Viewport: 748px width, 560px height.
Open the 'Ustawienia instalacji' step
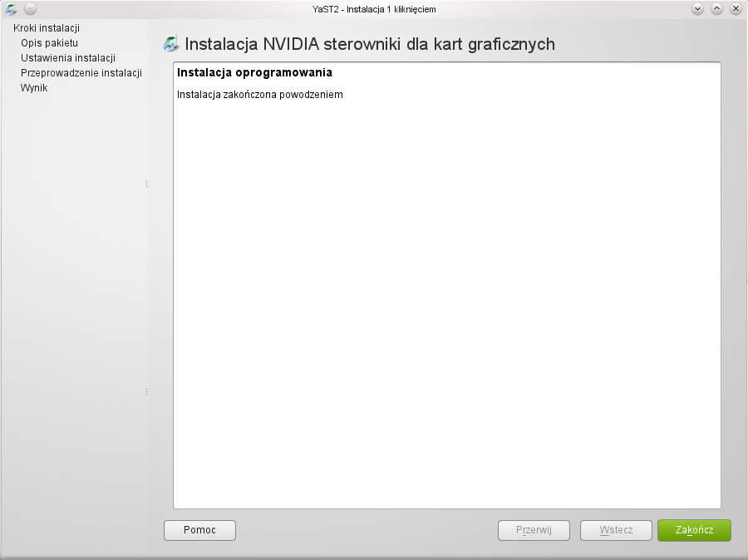[67, 58]
